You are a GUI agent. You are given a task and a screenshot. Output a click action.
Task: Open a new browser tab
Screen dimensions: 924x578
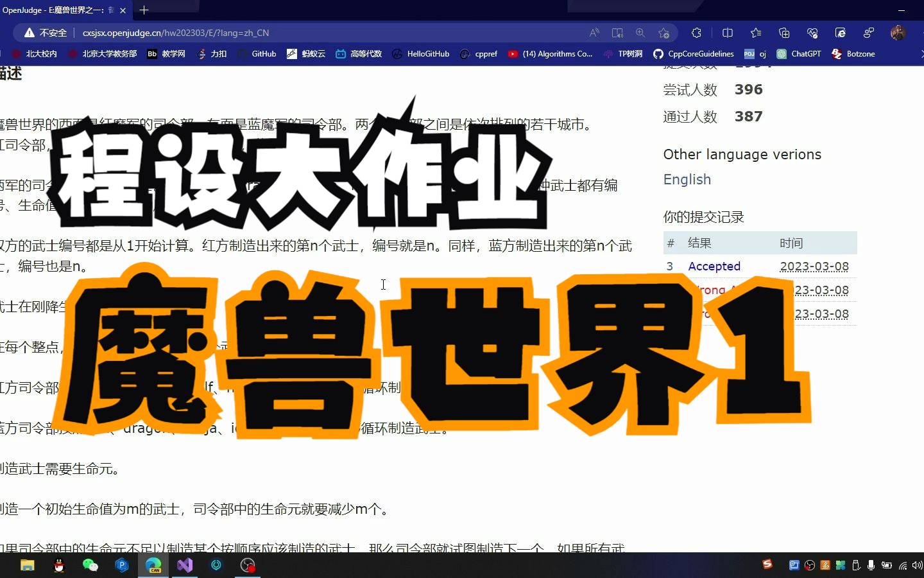pyautogui.click(x=144, y=10)
